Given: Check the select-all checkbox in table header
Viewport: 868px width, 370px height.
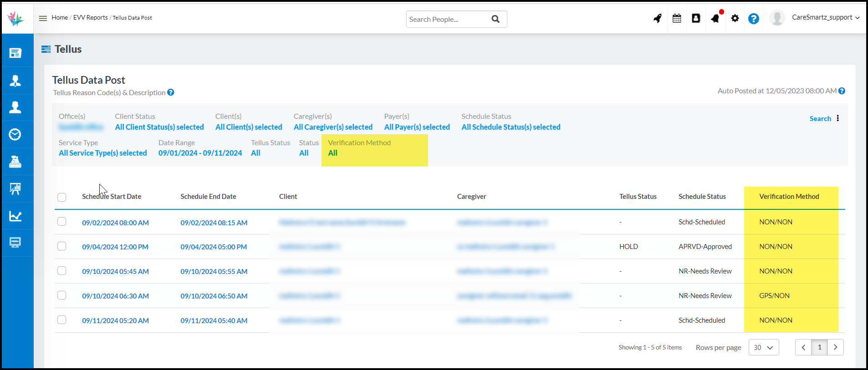Looking at the screenshot, I should click(x=62, y=197).
